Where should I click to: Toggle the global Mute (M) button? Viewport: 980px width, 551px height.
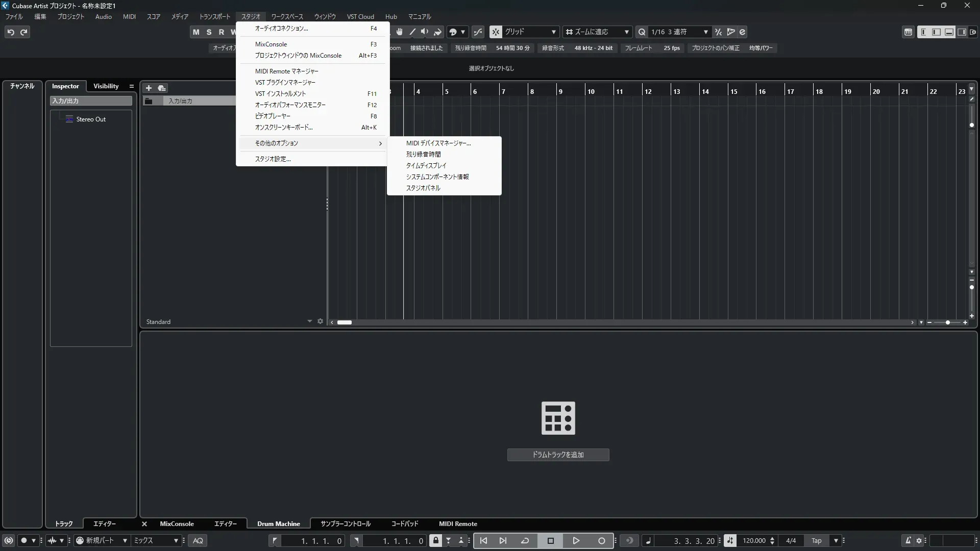click(x=196, y=32)
